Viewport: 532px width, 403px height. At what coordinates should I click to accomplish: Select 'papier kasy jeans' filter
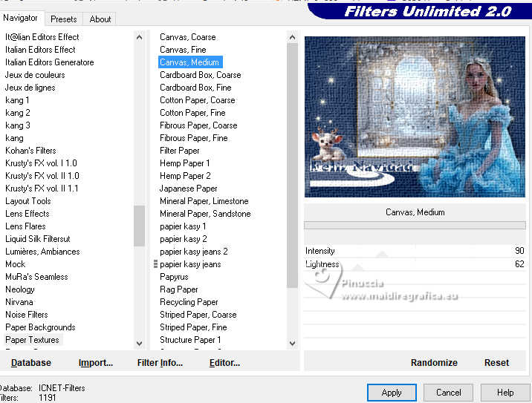pos(190,264)
